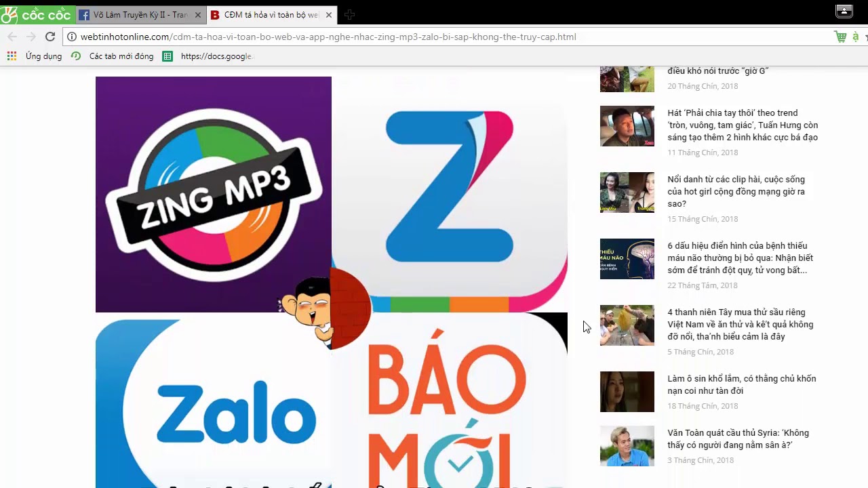Open hot girl cộng đồng mạng article

[x=736, y=192]
